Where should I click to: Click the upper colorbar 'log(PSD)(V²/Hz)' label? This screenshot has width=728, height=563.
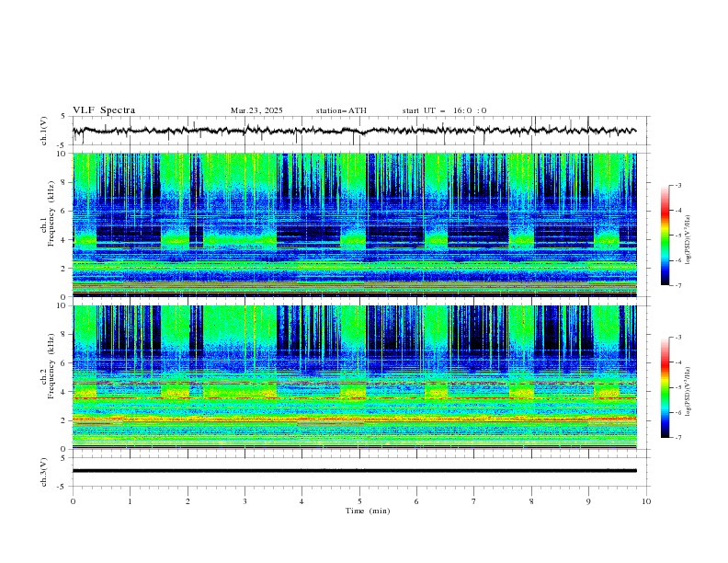click(688, 240)
